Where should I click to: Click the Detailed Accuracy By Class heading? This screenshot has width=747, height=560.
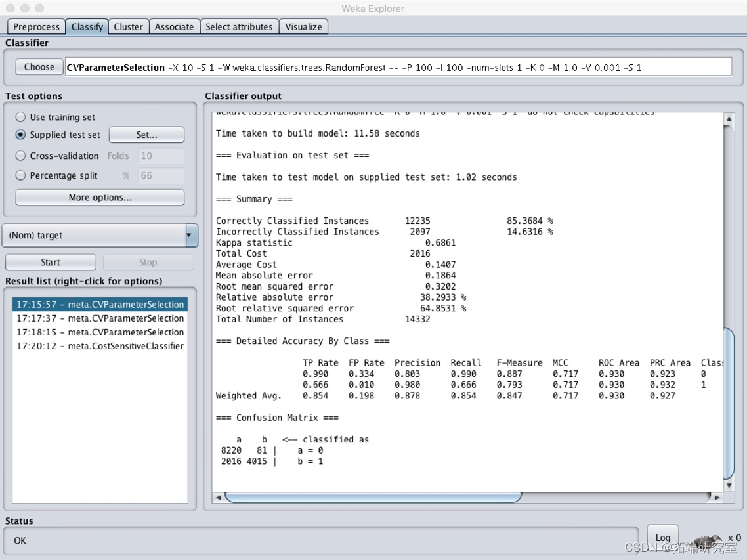(303, 341)
